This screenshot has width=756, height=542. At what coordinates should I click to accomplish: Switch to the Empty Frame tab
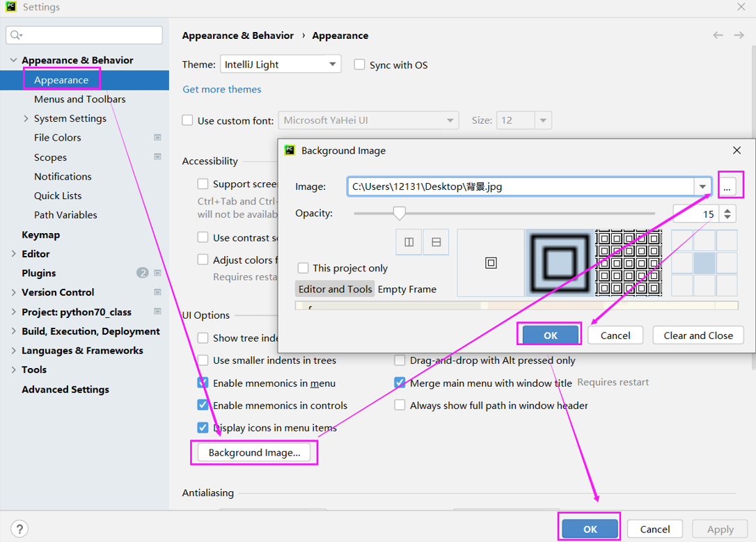click(x=407, y=289)
